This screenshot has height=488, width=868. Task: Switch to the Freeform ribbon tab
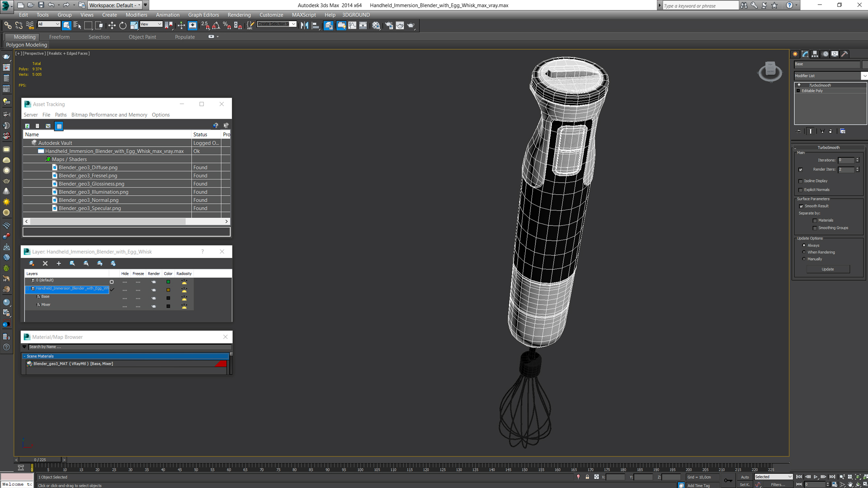tap(59, 37)
